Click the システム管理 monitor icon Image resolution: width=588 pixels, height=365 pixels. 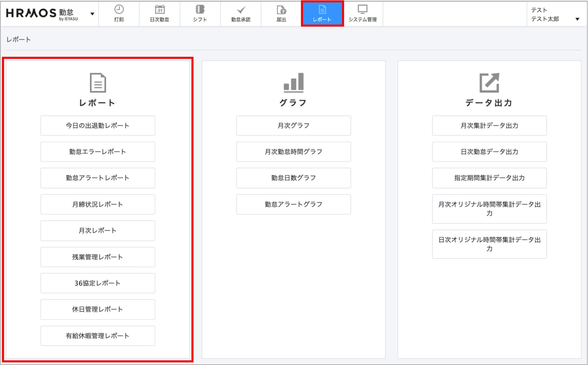click(x=362, y=10)
